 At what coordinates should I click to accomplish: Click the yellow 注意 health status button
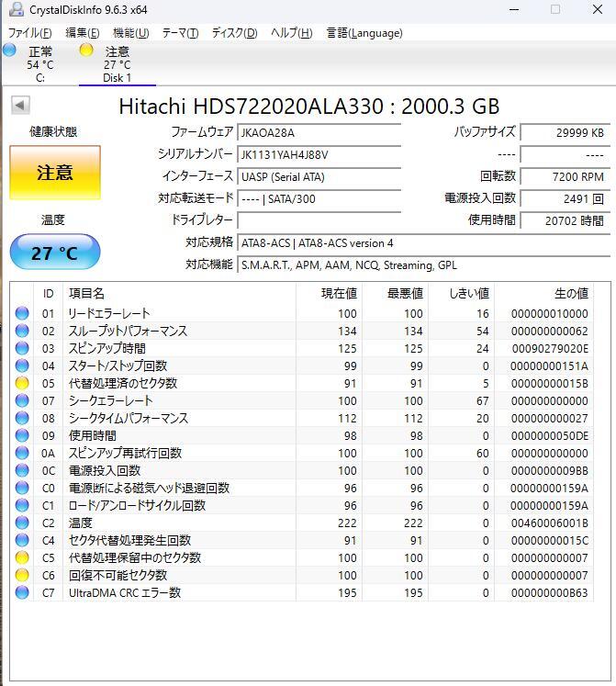pyautogui.click(x=54, y=173)
